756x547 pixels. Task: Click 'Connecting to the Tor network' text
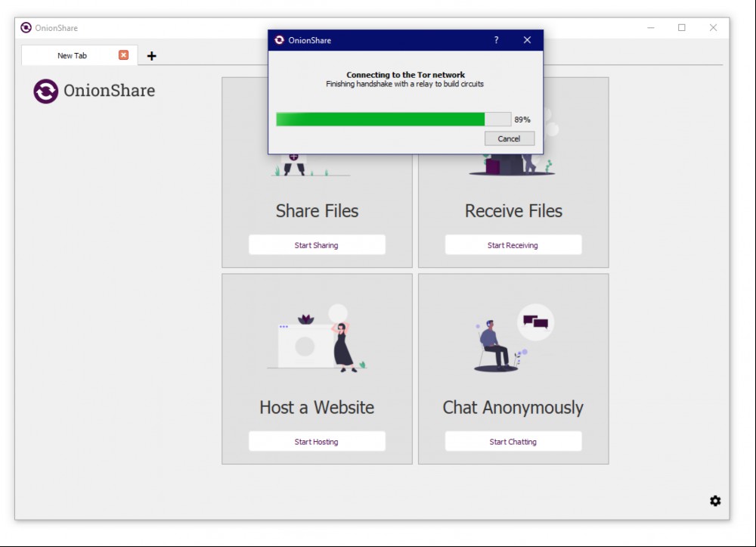[405, 75]
